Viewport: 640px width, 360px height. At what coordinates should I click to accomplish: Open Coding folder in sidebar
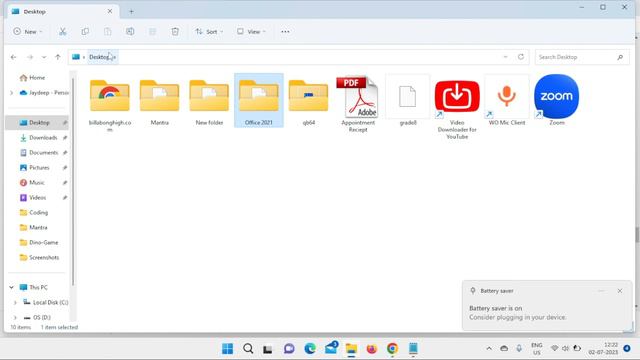coord(38,213)
